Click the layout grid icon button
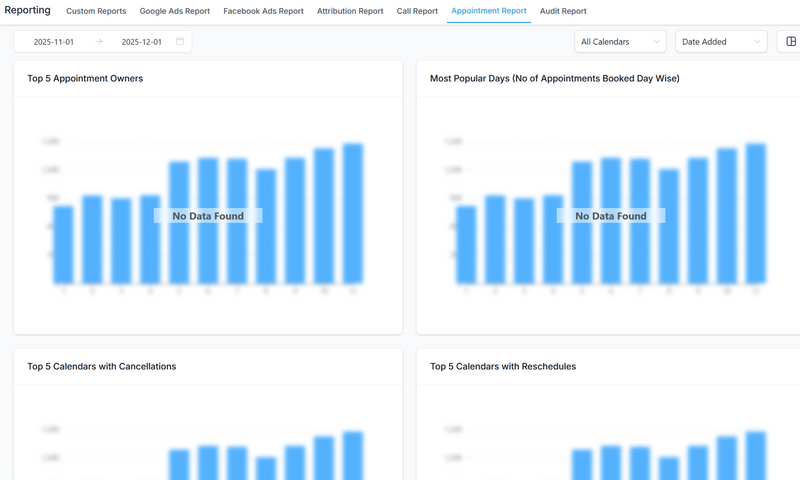Image resolution: width=800 pixels, height=480 pixels. pos(792,42)
